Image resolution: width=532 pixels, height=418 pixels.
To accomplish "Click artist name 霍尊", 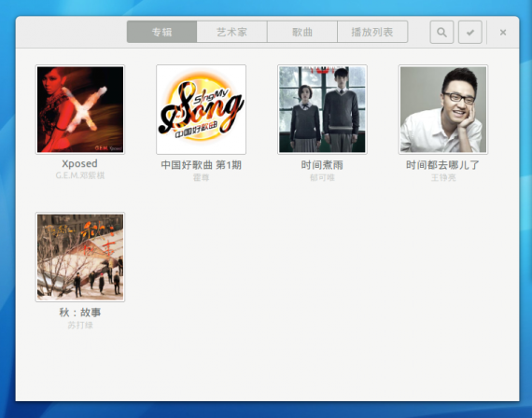I will point(202,177).
